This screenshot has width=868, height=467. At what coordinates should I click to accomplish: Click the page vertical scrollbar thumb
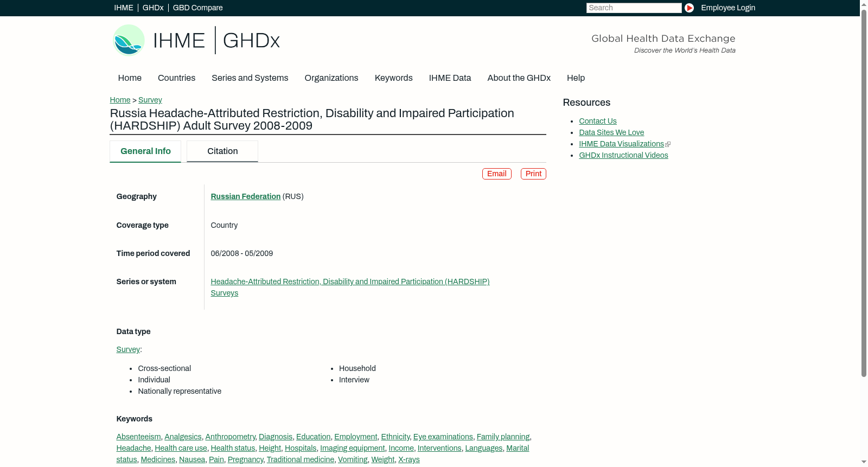[864, 193]
